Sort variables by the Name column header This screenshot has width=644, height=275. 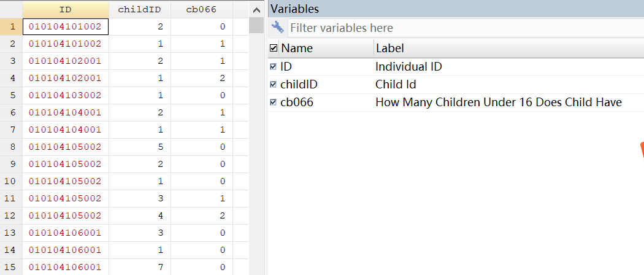point(325,48)
